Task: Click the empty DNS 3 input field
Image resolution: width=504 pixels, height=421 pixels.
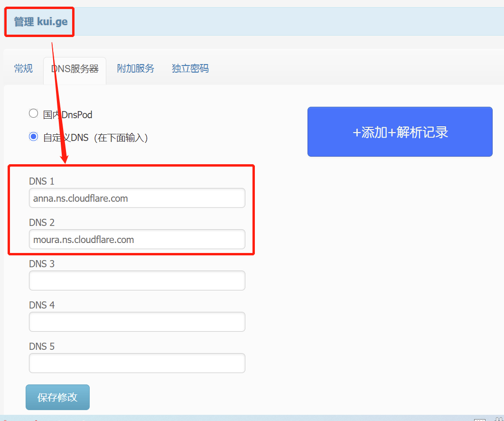Action: 137,281
